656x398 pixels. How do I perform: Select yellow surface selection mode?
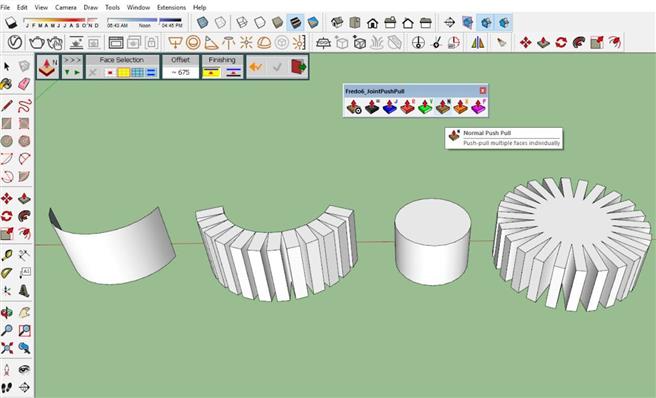pos(123,72)
